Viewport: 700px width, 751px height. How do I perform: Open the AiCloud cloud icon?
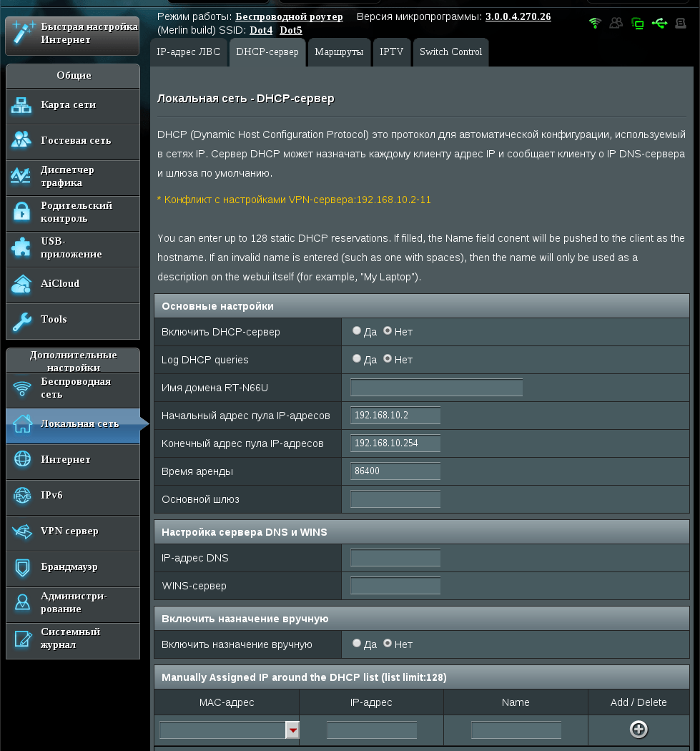click(22, 285)
